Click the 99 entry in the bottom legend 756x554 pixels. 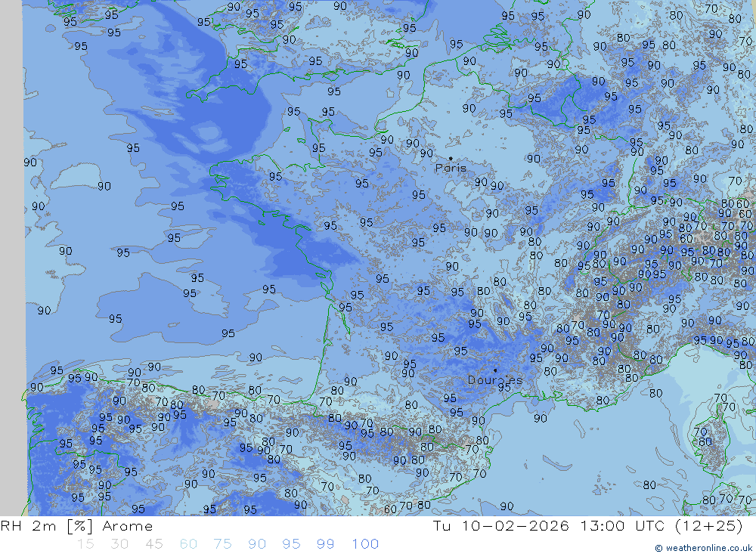(x=325, y=544)
